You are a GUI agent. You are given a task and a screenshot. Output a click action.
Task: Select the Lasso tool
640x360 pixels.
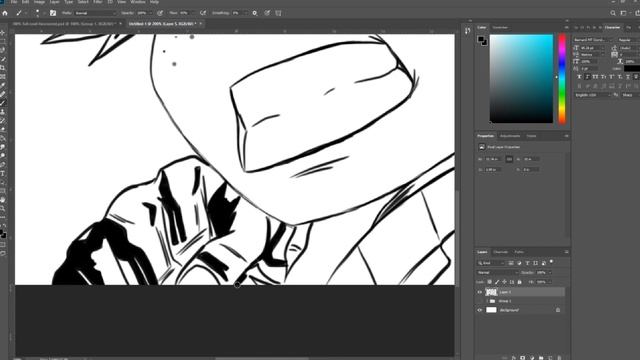click(3, 50)
